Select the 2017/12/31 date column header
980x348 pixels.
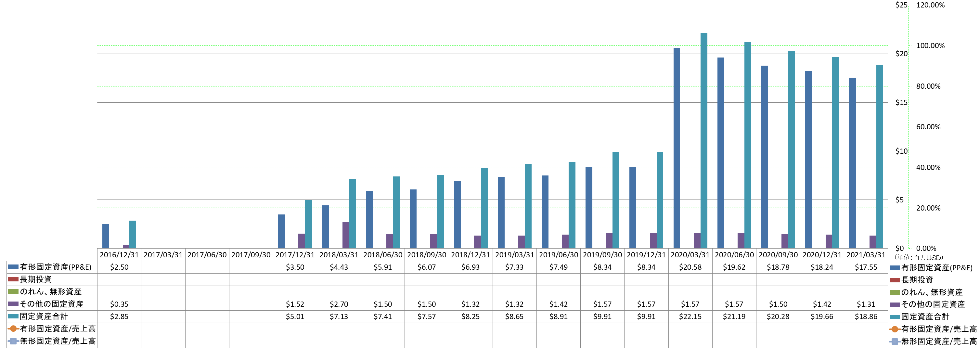tap(295, 255)
